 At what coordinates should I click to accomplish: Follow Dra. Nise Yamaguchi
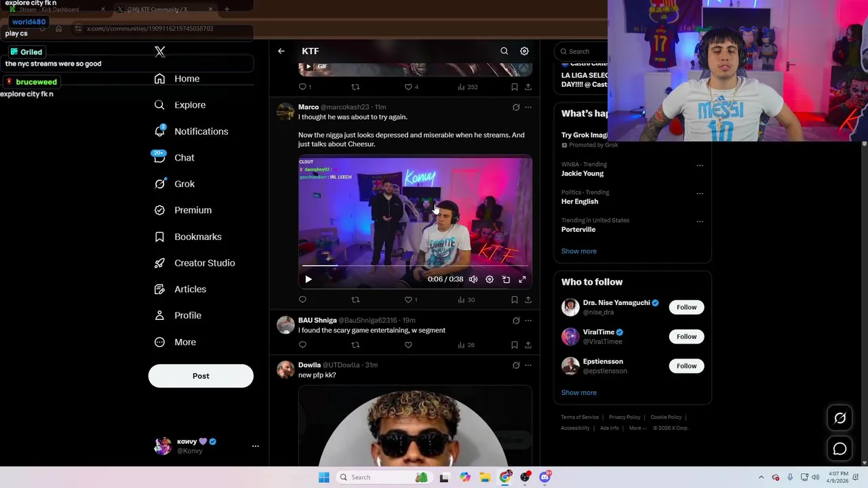point(686,307)
